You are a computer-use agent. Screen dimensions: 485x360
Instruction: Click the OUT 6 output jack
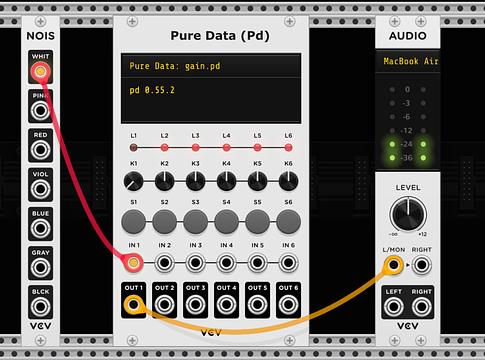pos(288,305)
